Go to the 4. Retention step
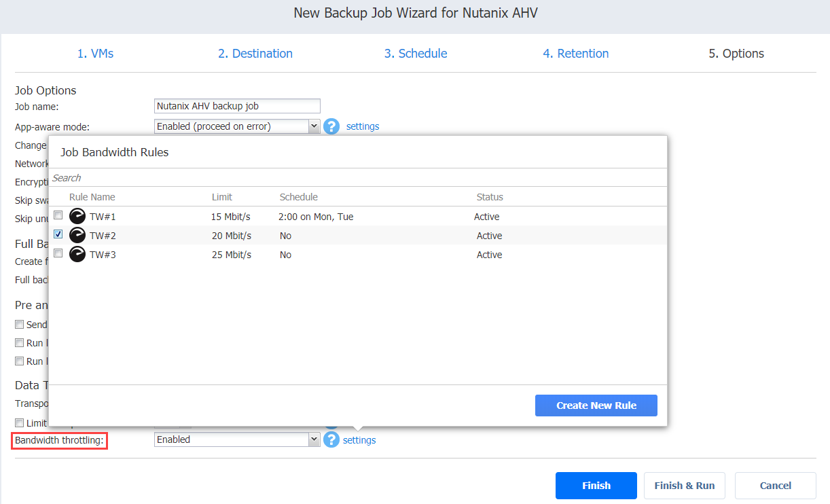 click(x=576, y=54)
